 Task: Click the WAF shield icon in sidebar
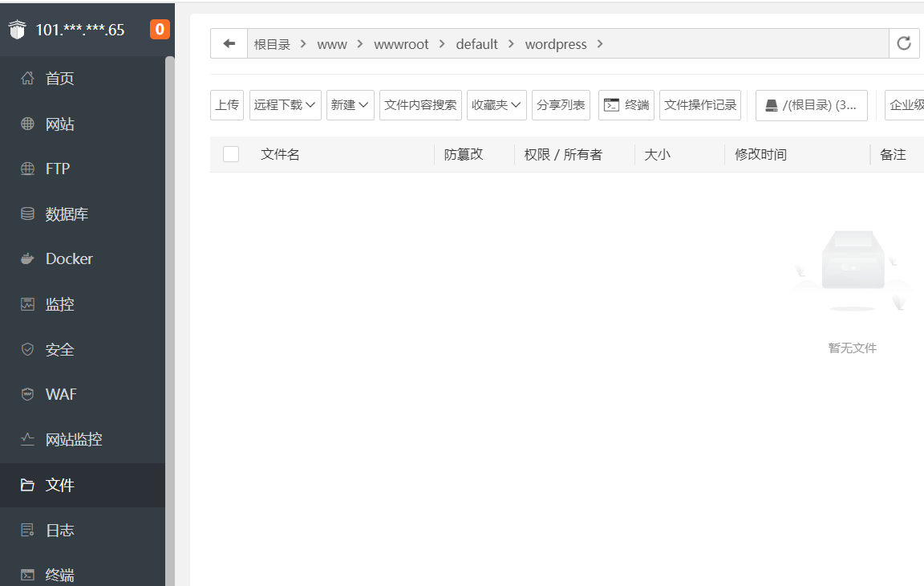pyautogui.click(x=27, y=394)
